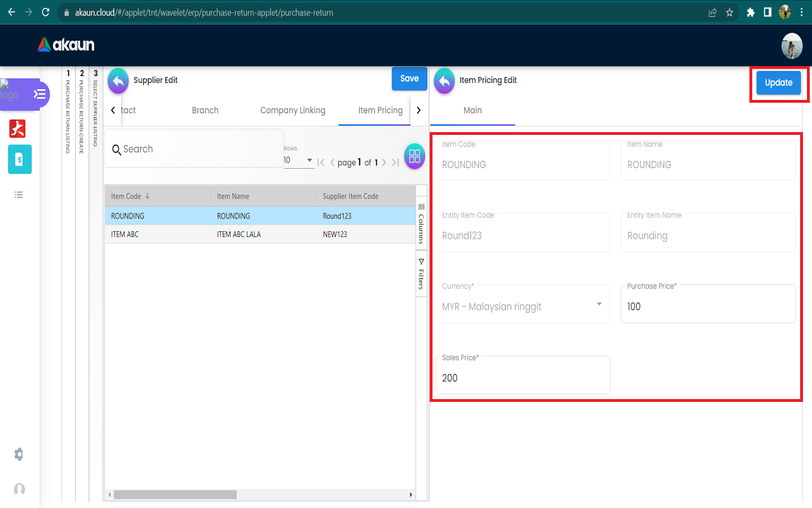
Task: Open the grid view toggle icon
Action: click(x=414, y=156)
